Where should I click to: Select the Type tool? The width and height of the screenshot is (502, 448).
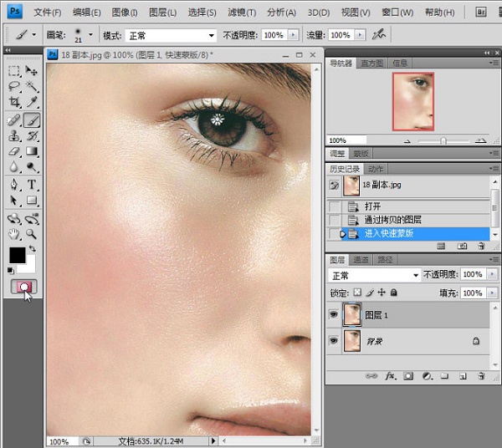point(32,185)
